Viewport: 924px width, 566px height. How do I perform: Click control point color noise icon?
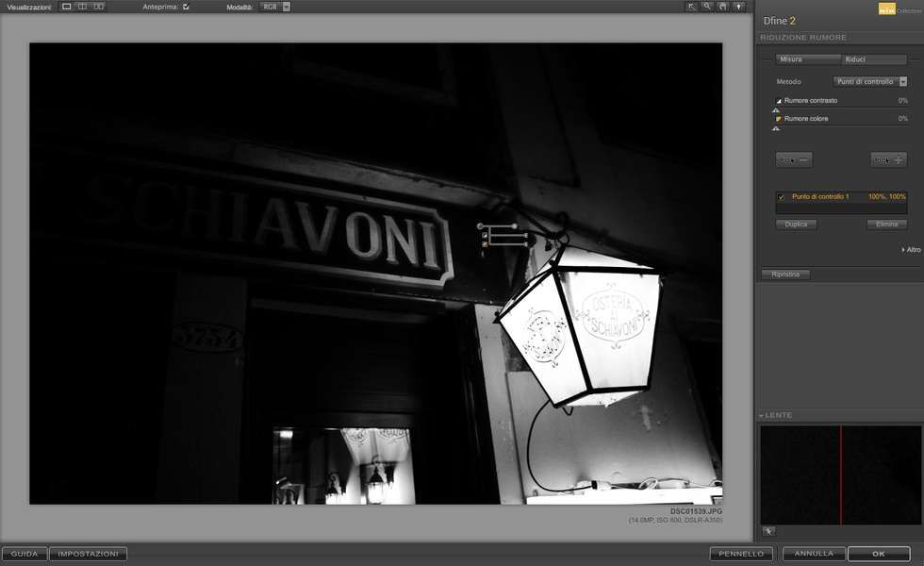485,243
